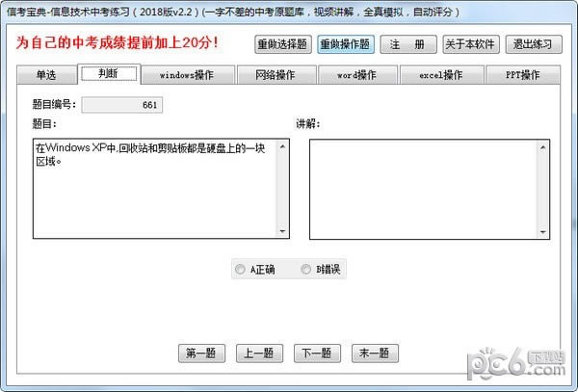Open the windows操作 tab
The height and width of the screenshot is (392, 578).
point(188,75)
